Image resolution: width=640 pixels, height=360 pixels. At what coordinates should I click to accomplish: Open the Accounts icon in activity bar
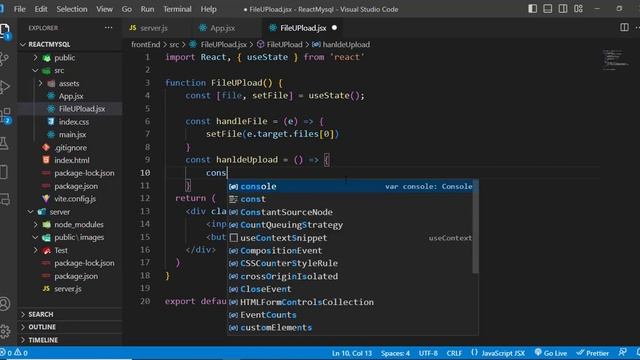tap(4, 304)
